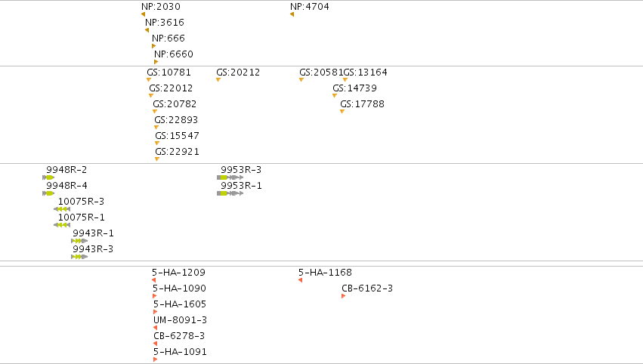The height and width of the screenshot is (364, 643).
Task: Click the NP:6660 insertion marker arrow
Action: click(156, 62)
